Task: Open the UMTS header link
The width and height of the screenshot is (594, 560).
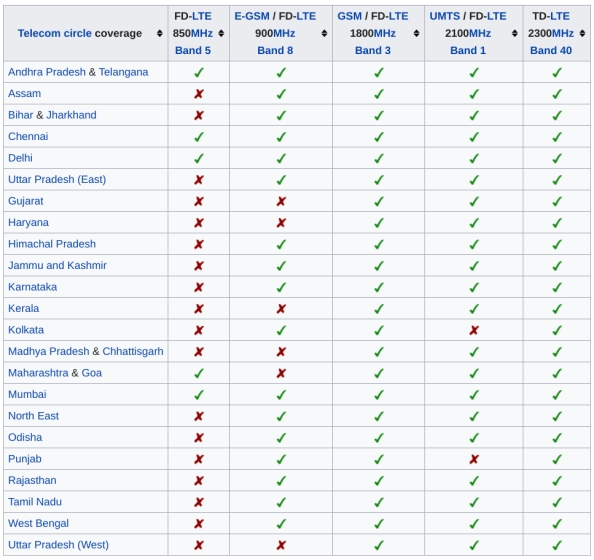Action: (x=445, y=16)
